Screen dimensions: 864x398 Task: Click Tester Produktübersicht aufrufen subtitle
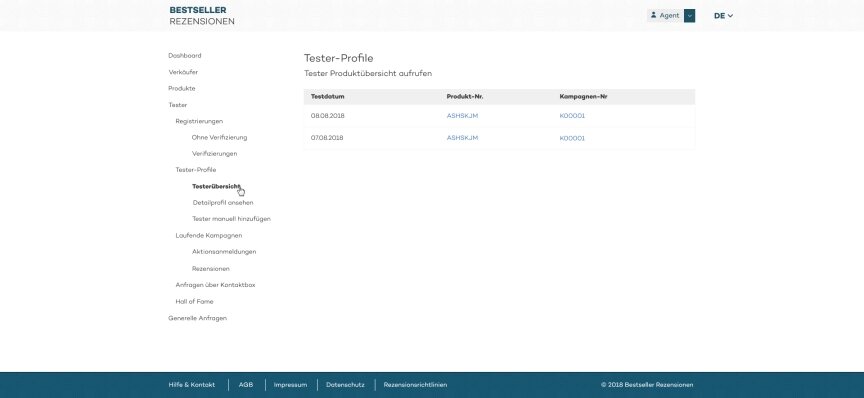tap(368, 73)
